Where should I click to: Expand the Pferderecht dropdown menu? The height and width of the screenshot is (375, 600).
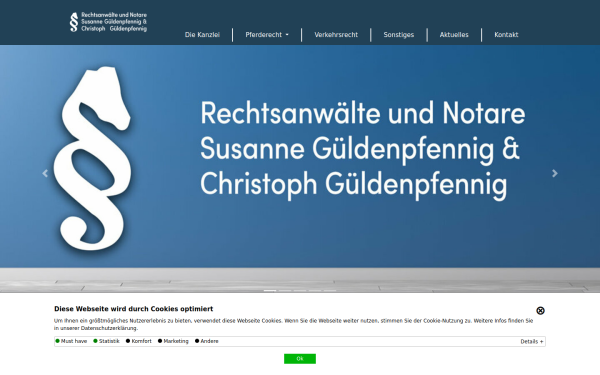click(x=267, y=35)
